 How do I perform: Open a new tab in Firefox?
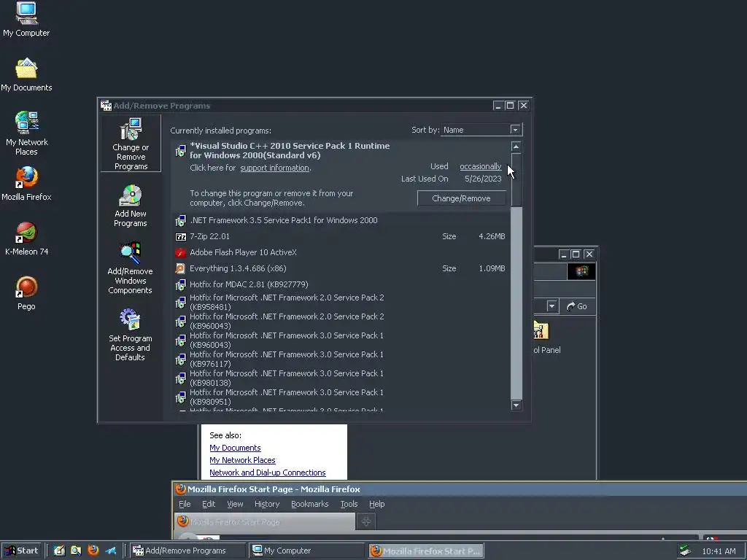click(366, 522)
